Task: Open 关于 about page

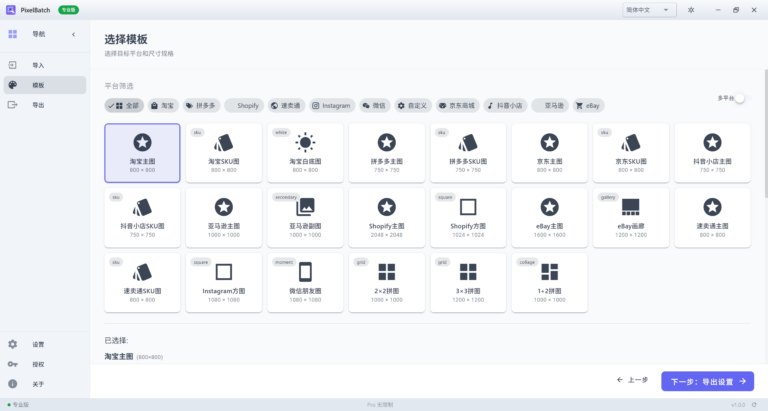Action: click(45, 384)
